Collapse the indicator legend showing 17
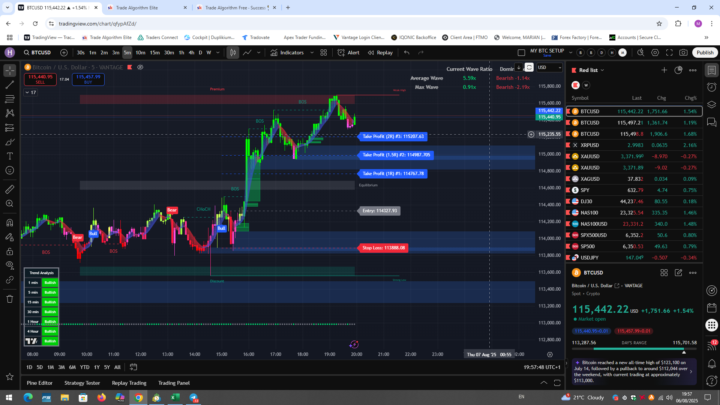 click(31, 92)
